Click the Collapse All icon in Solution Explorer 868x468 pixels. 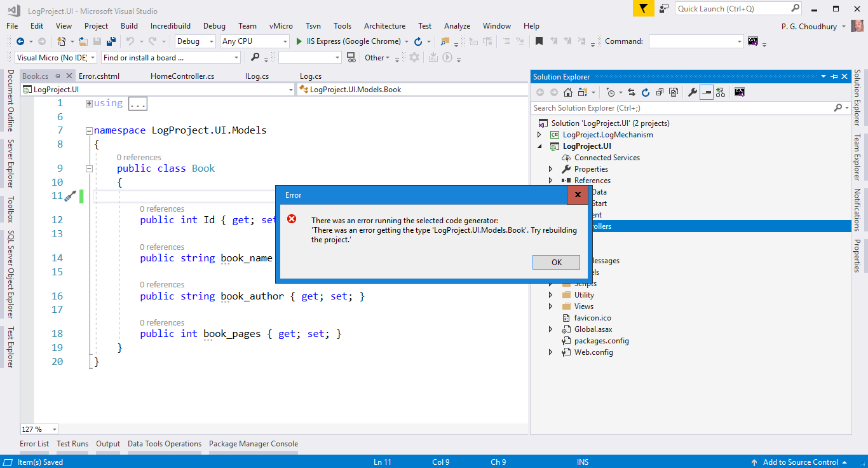pos(659,92)
